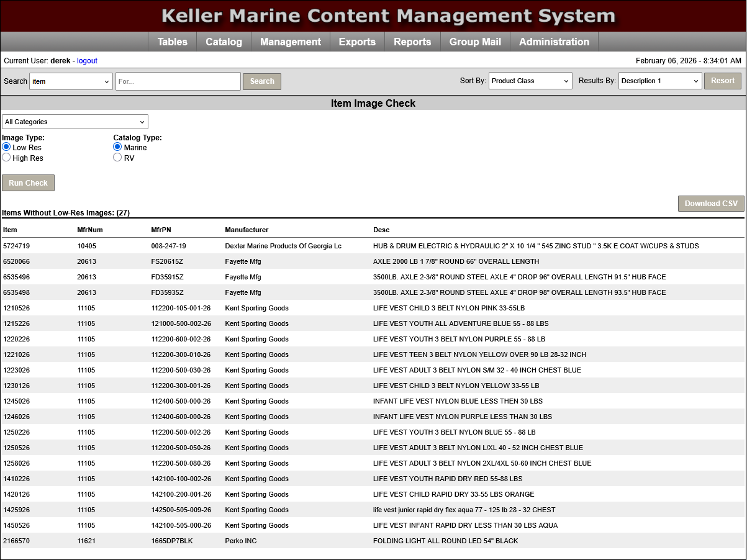This screenshot has height=560, width=747.
Task: Open the Tables menu
Action: (x=172, y=42)
